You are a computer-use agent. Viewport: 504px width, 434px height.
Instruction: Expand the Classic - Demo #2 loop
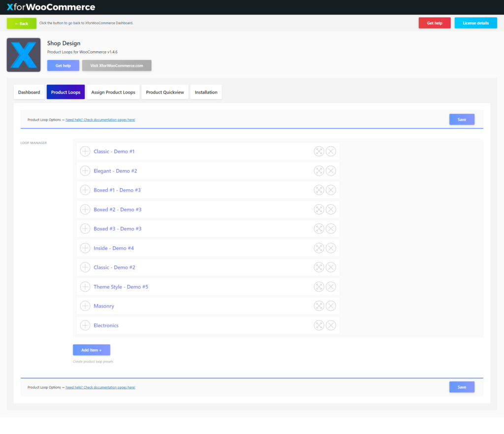tap(85, 267)
